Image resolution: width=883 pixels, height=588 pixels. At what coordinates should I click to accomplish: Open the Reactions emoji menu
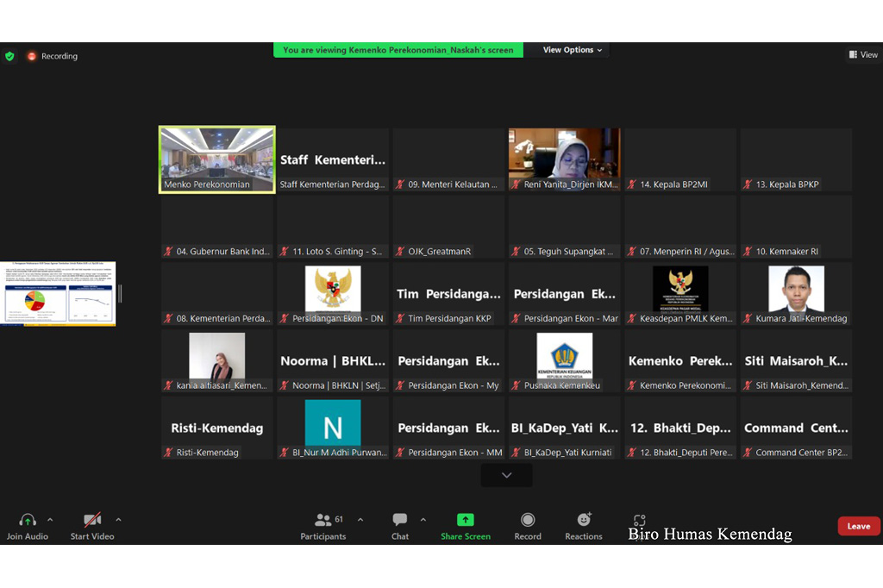584,520
